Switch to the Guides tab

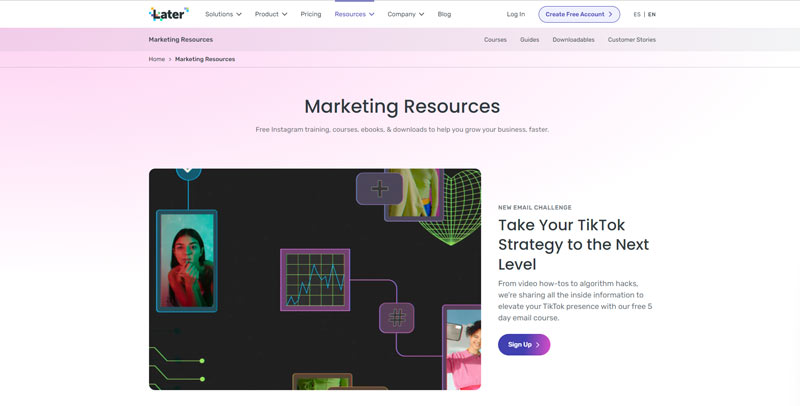click(x=529, y=40)
